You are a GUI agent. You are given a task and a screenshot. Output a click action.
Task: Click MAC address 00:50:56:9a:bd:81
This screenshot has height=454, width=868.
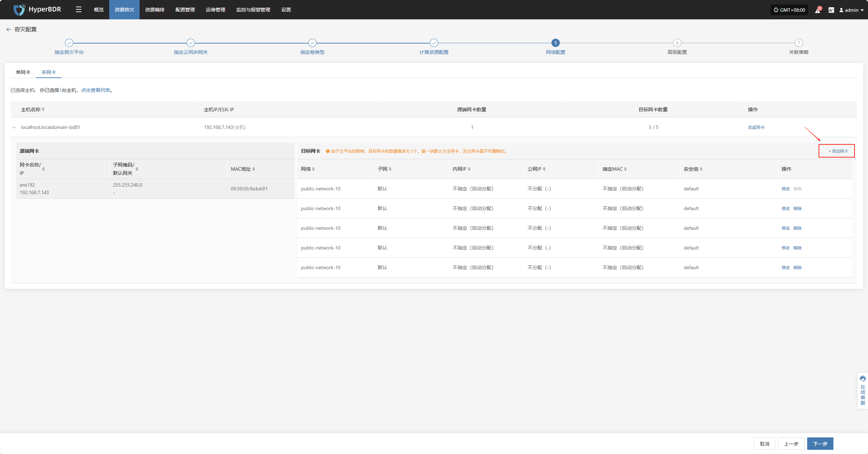(x=249, y=189)
